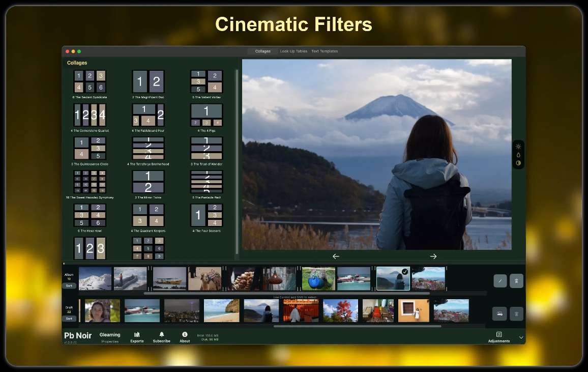The image size is (588, 372).
Task: Click the Sort button under Album
Action: 69,286
